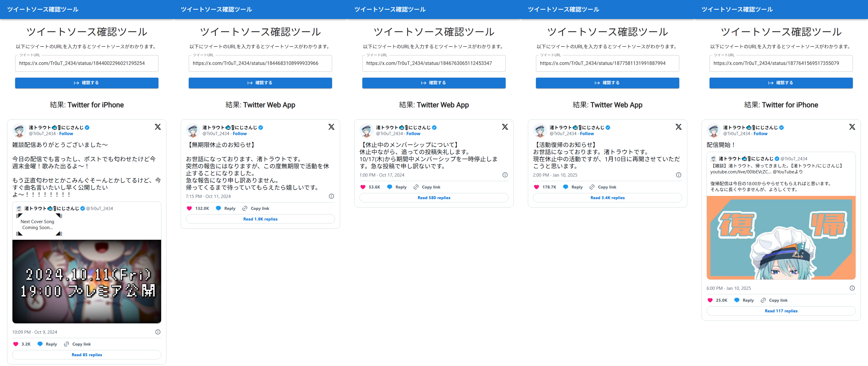This screenshot has width=868, height=366.
Task: Like the tweet with 178.7K likes
Action: pos(537,187)
